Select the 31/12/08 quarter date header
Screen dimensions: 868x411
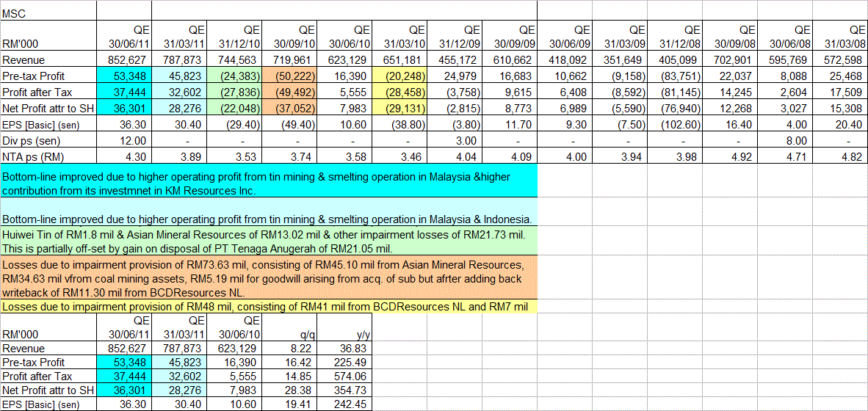click(675, 37)
